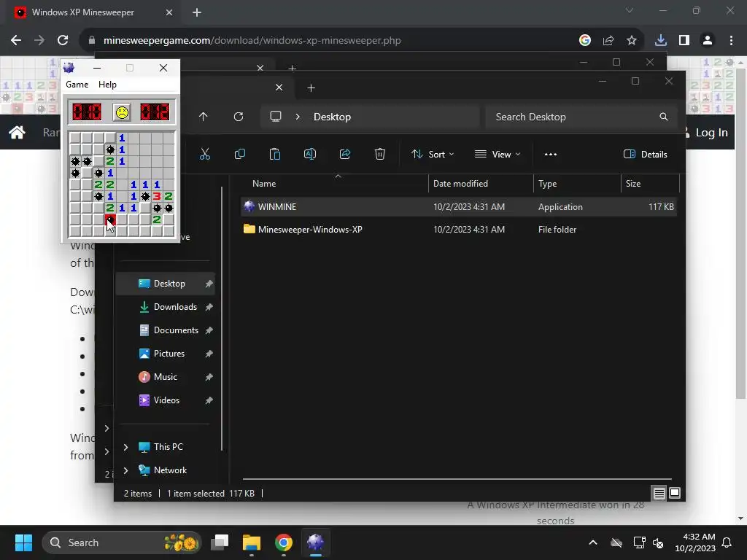
Task: Open the Game menu in Minesweeper
Action: point(77,85)
